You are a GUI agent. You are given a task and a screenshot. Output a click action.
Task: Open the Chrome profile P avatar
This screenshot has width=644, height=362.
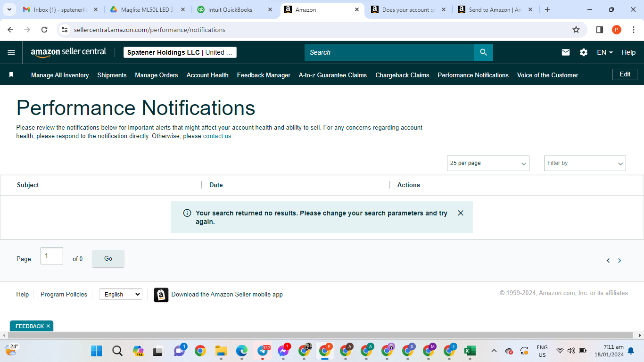point(617,30)
